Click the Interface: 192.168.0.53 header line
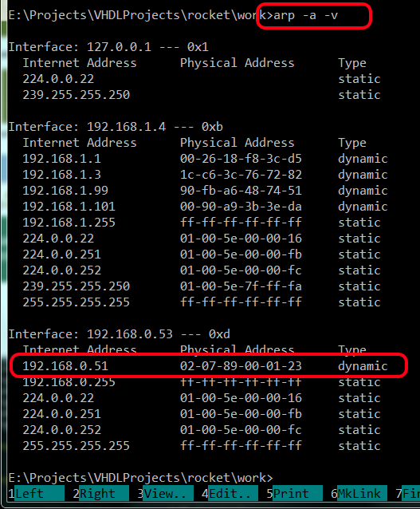 [120, 334]
